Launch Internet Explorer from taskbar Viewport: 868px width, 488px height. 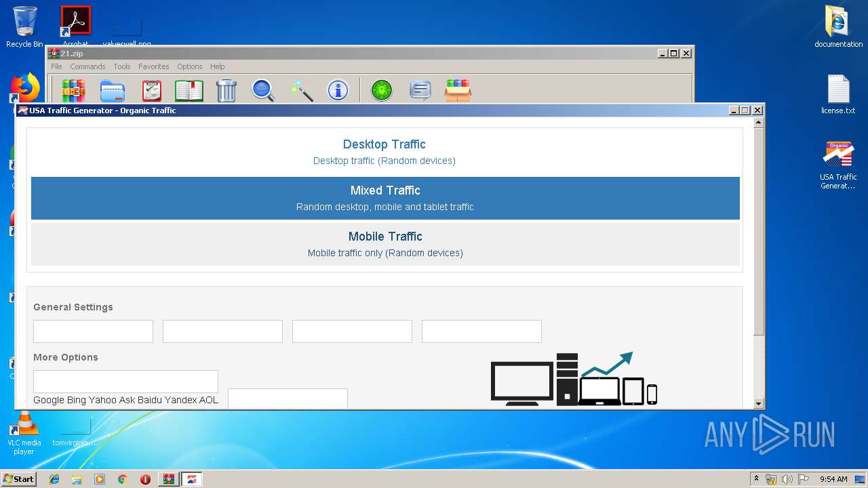(54, 479)
